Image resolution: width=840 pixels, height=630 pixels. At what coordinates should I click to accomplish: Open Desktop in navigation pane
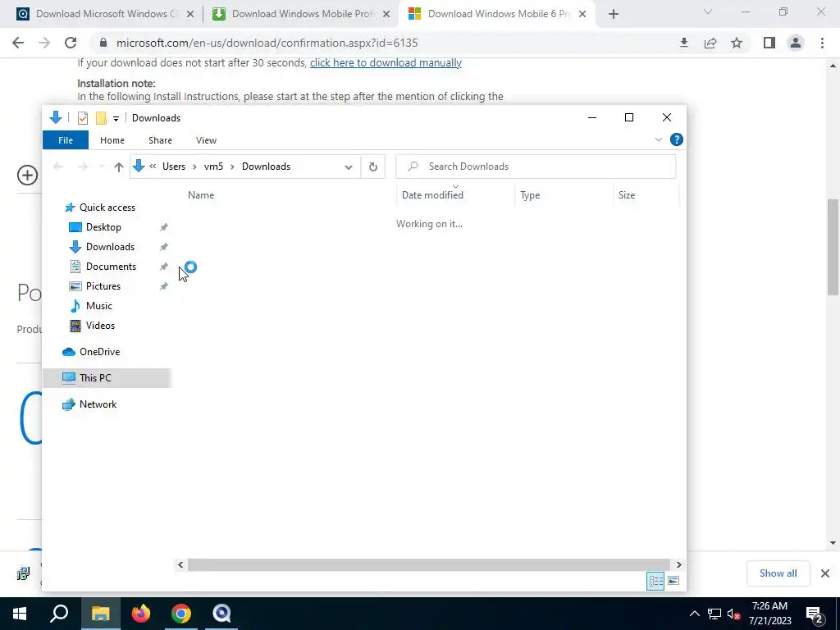click(x=103, y=227)
